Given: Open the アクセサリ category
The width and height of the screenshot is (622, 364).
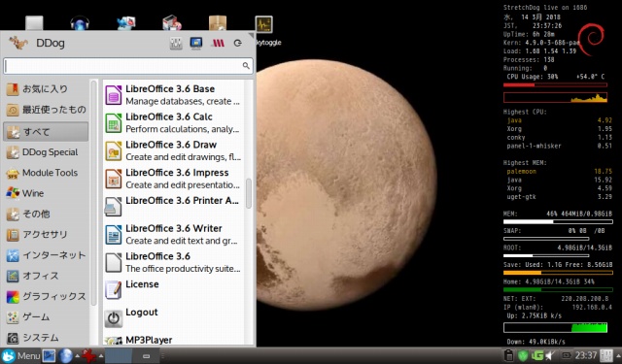Looking at the screenshot, I should (46, 235).
